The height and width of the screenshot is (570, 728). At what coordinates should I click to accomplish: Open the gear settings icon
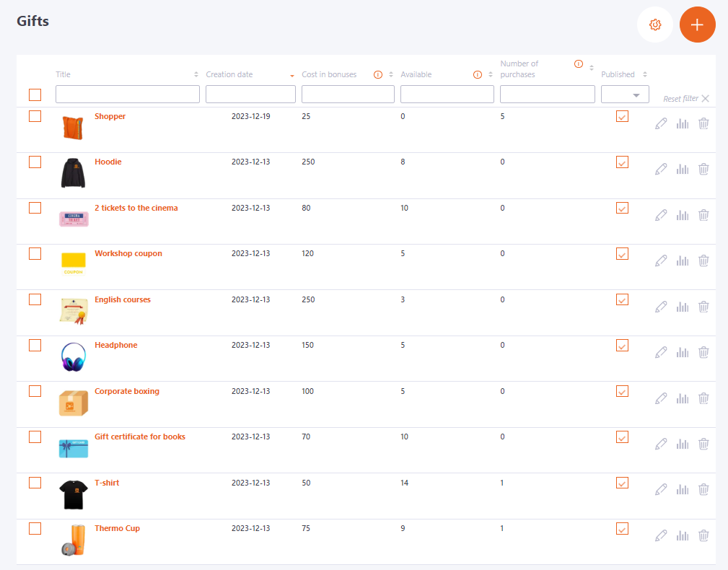[654, 25]
